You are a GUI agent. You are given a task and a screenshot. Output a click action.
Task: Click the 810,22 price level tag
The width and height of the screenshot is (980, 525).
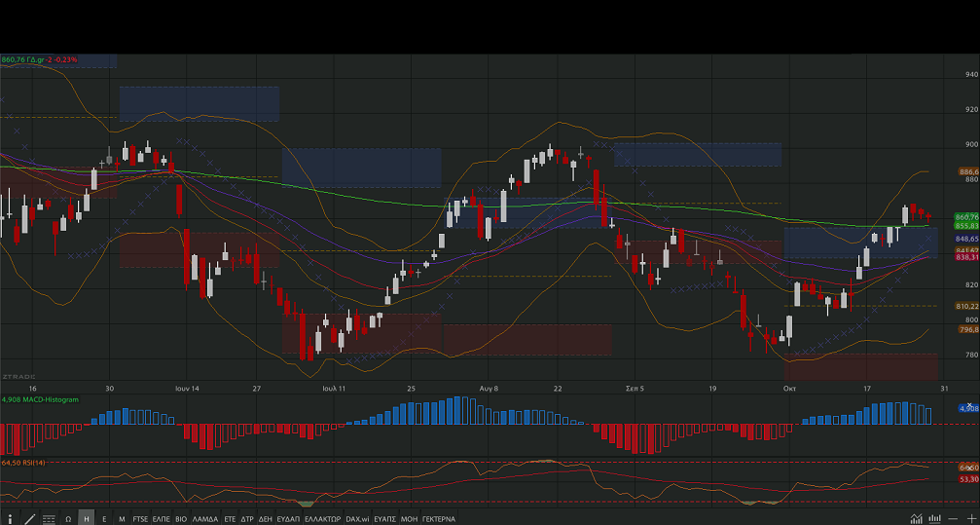click(x=966, y=306)
